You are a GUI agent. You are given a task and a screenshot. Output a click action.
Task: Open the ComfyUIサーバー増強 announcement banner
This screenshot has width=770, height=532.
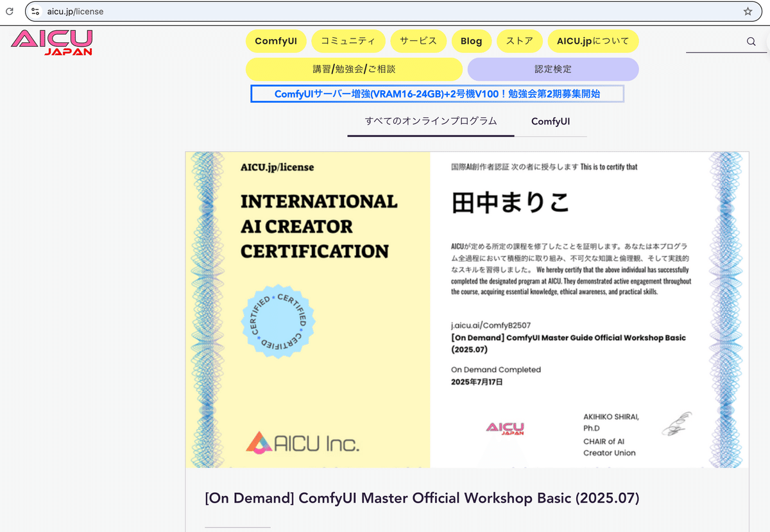coord(437,94)
